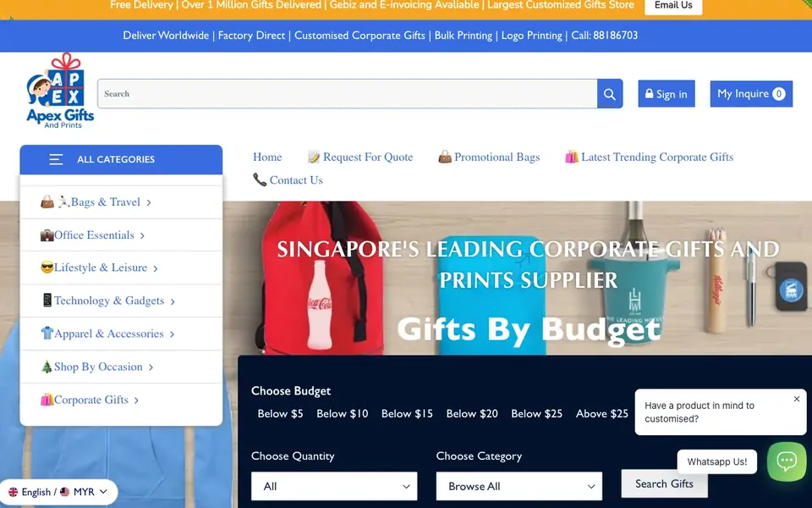Click the shopping bags icon beside Latest Trending
812x508 pixels.
[572, 157]
